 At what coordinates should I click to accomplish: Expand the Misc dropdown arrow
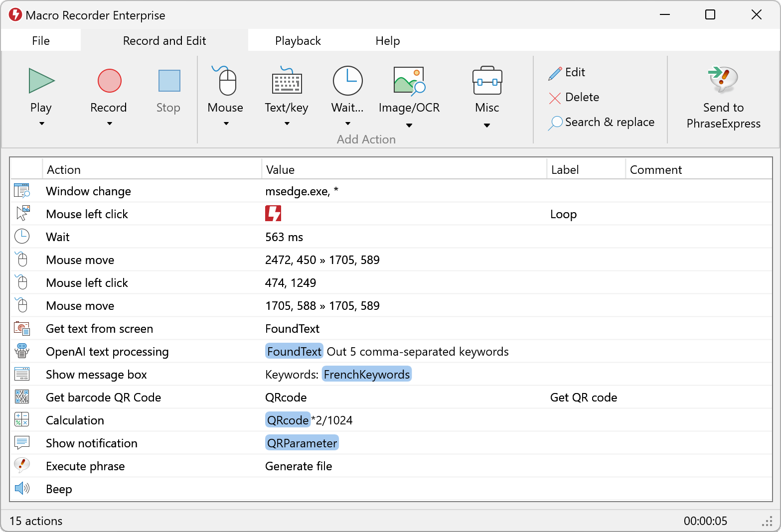pos(486,126)
